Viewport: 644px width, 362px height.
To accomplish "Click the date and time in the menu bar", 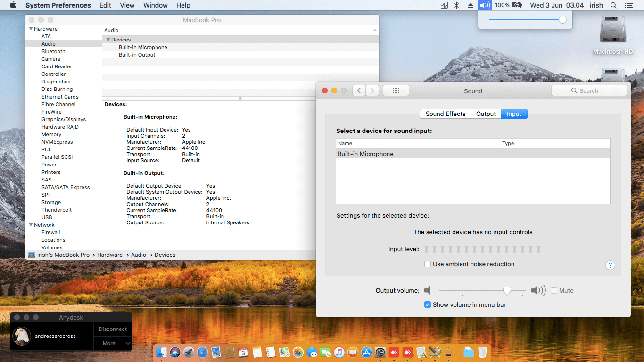I will click(x=557, y=5).
